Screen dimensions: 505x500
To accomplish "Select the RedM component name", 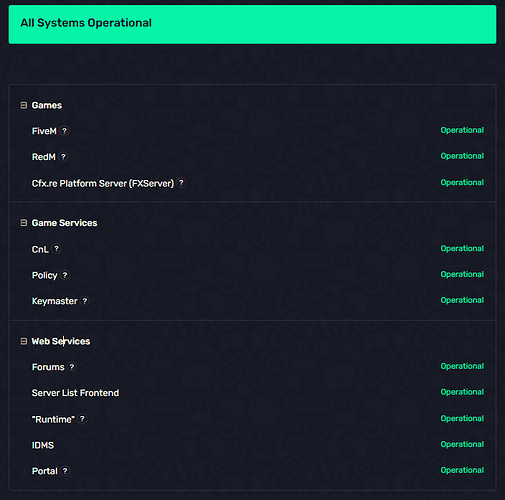I will click(44, 157).
